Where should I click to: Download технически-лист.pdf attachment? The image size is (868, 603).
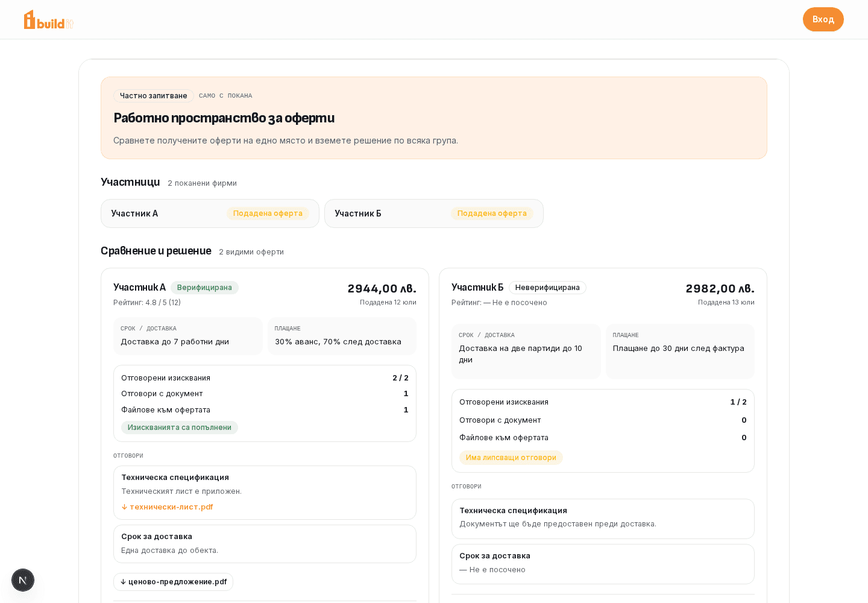[x=167, y=507]
